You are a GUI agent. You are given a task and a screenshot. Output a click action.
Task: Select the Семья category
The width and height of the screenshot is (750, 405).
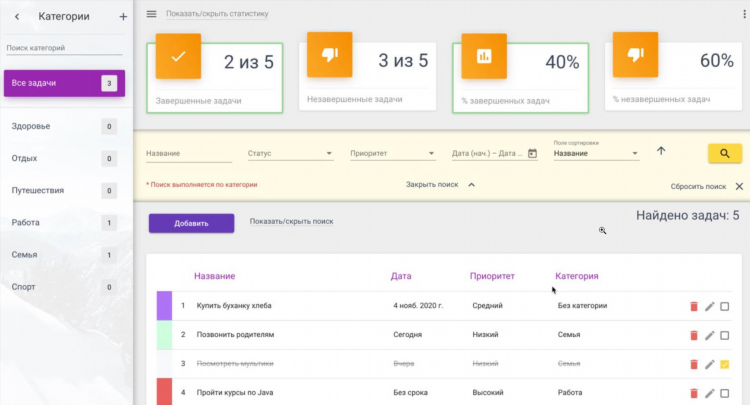click(x=65, y=255)
